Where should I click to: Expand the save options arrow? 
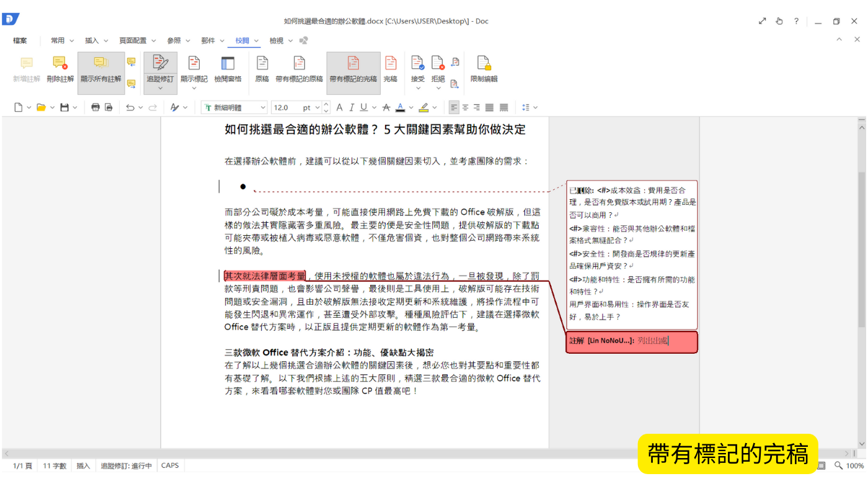pyautogui.click(x=75, y=107)
